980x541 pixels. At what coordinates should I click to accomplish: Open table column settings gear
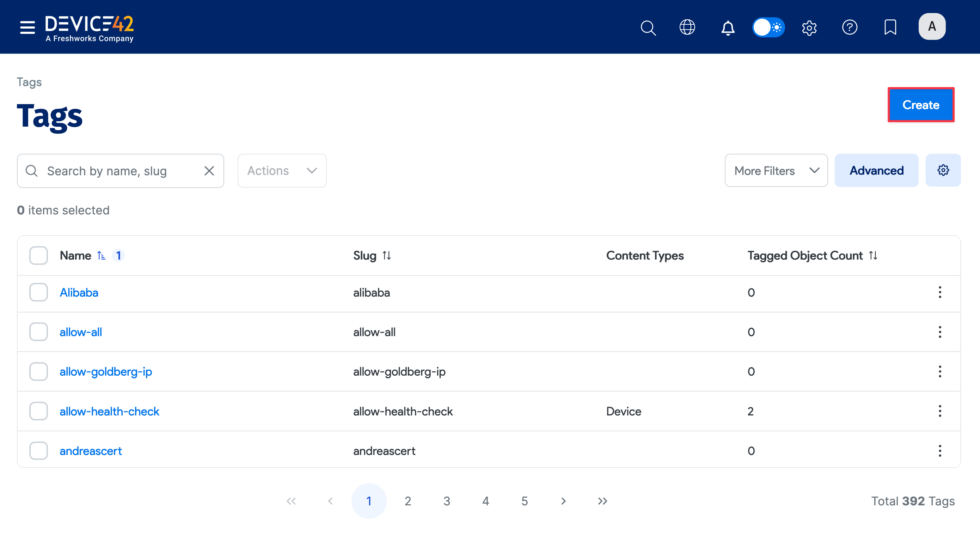pos(943,170)
